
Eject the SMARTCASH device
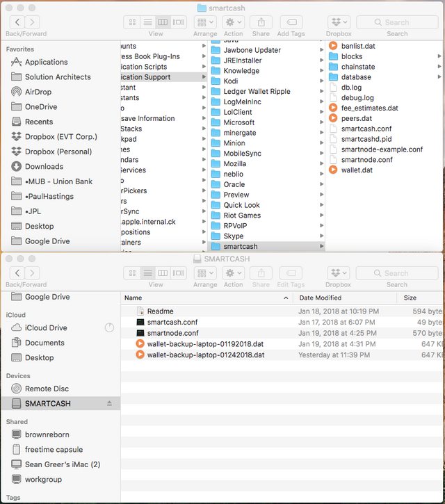(x=109, y=403)
